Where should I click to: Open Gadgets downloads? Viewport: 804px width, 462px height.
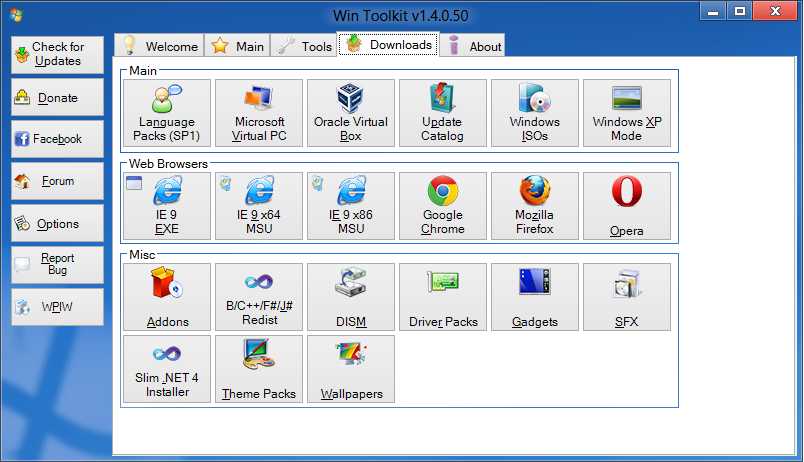click(535, 297)
